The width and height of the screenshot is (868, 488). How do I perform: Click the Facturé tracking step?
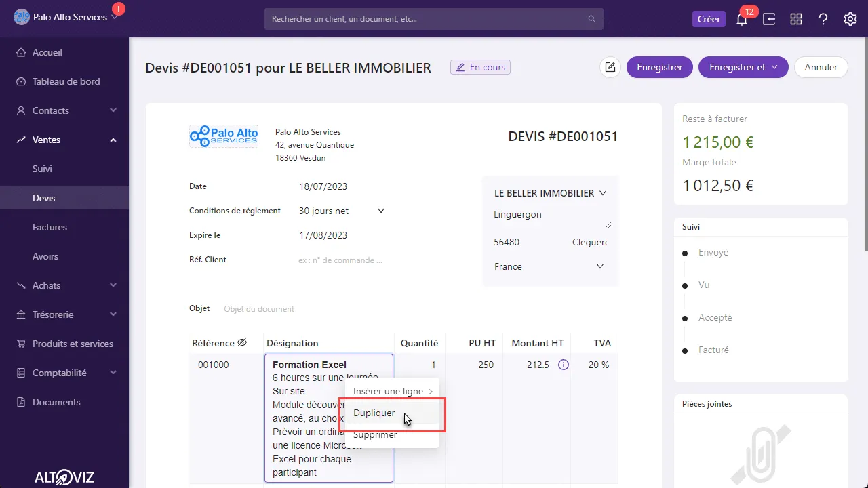(x=713, y=350)
